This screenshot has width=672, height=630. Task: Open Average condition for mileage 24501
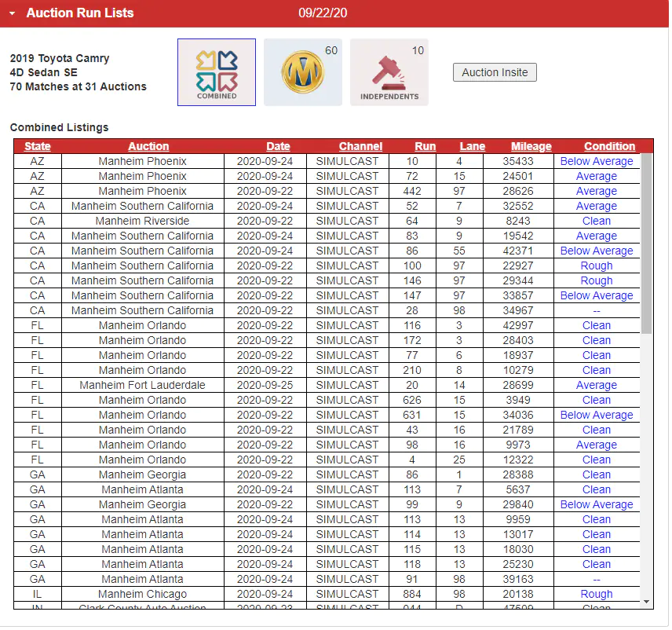click(x=598, y=177)
